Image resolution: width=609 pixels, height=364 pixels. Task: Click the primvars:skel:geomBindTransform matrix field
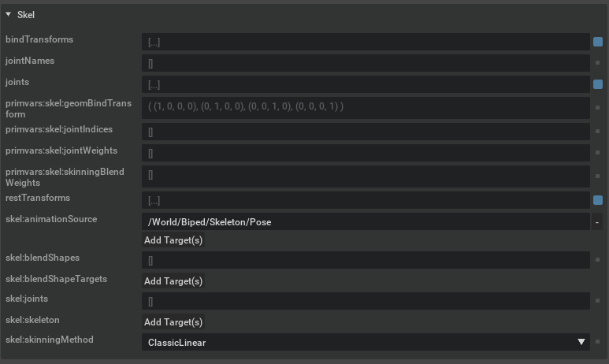366,106
